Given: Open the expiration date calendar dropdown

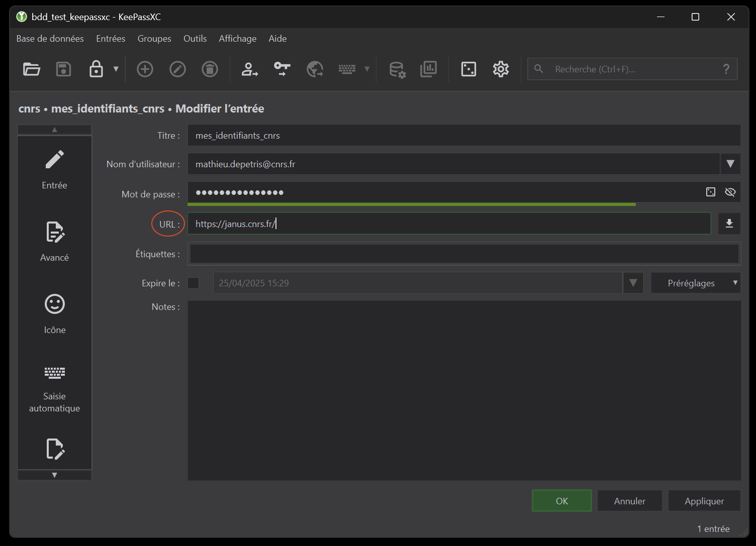Looking at the screenshot, I should coord(633,283).
